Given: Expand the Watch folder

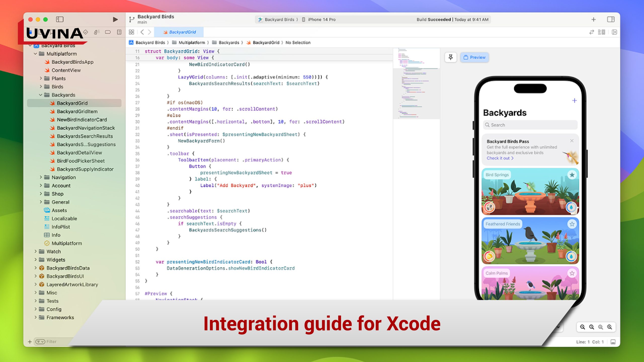Looking at the screenshot, I should (35, 251).
